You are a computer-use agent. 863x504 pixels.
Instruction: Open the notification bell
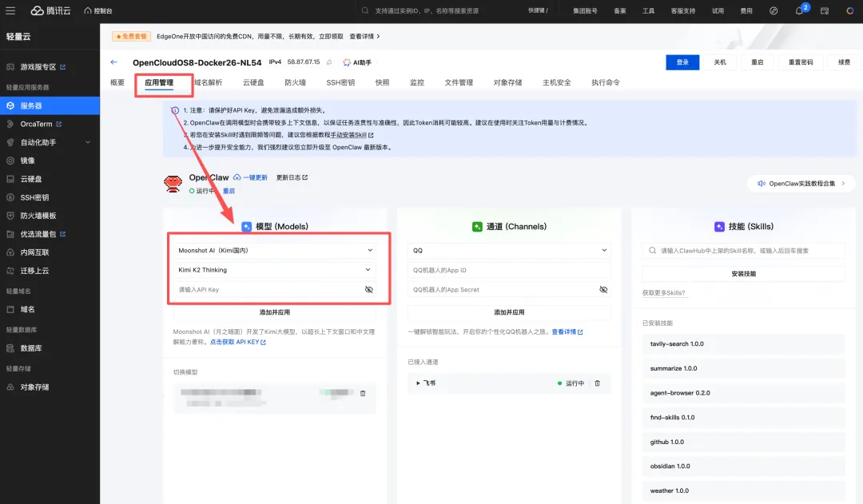click(x=799, y=10)
